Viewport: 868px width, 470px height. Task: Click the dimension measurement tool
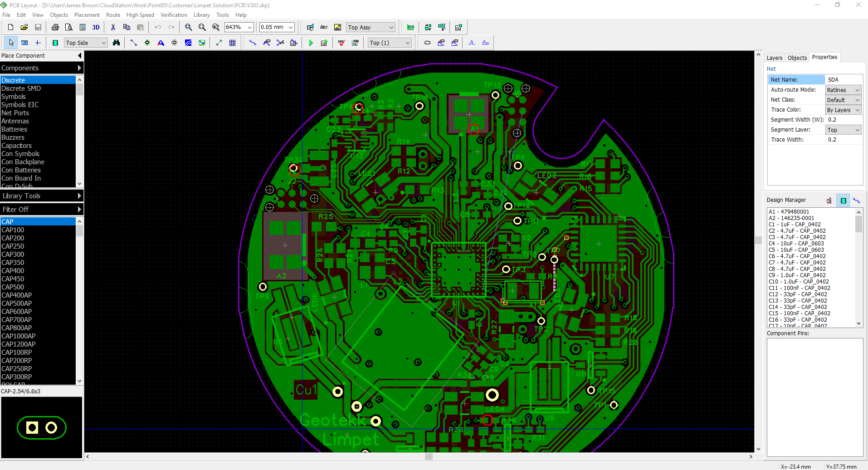point(219,43)
